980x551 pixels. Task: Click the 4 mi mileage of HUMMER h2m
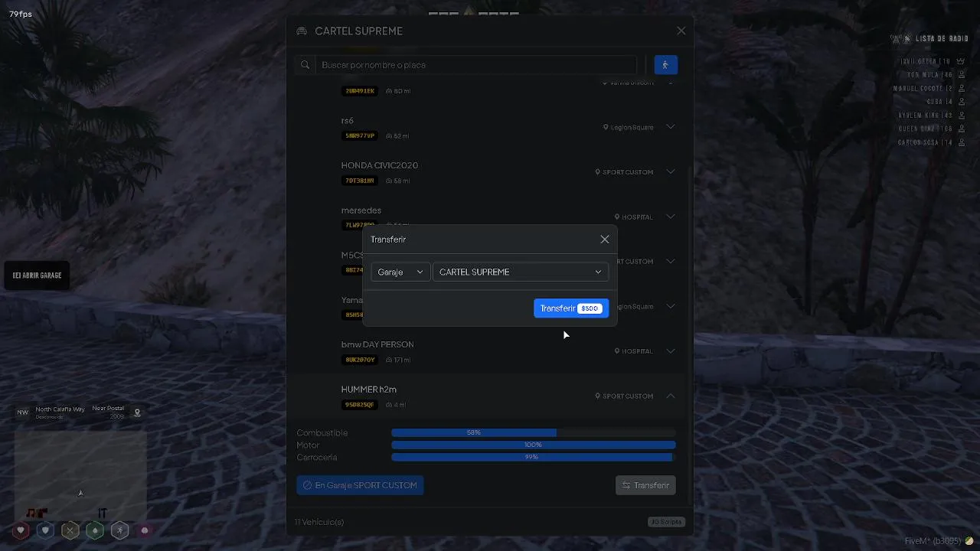tap(396, 405)
